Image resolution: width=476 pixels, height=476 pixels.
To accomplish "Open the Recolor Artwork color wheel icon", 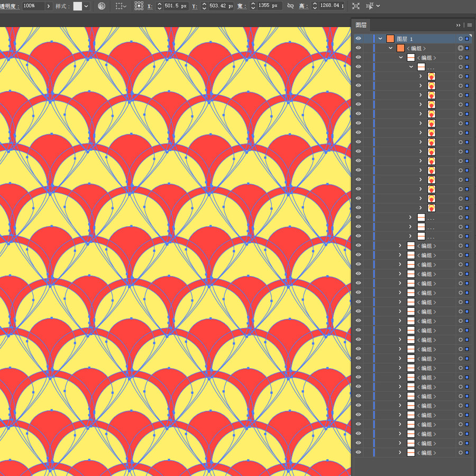I will [102, 6].
